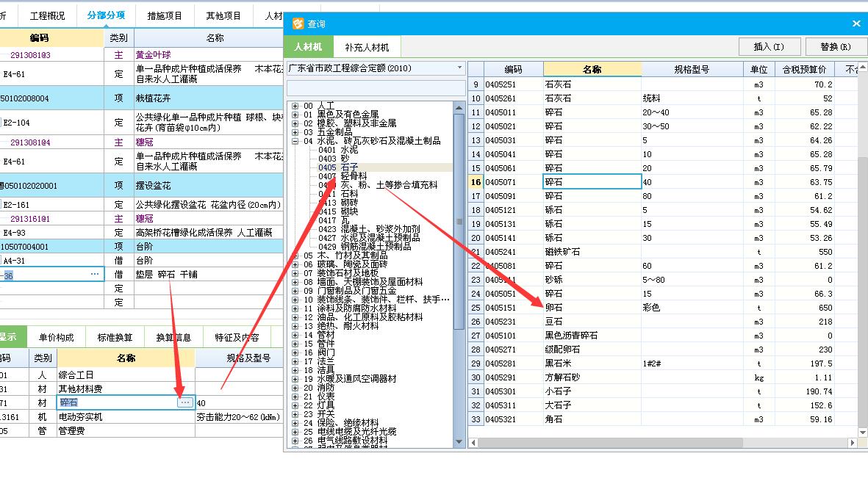Select 0401 水泥 in the tree
This screenshot has width=868, height=492.
[338, 150]
